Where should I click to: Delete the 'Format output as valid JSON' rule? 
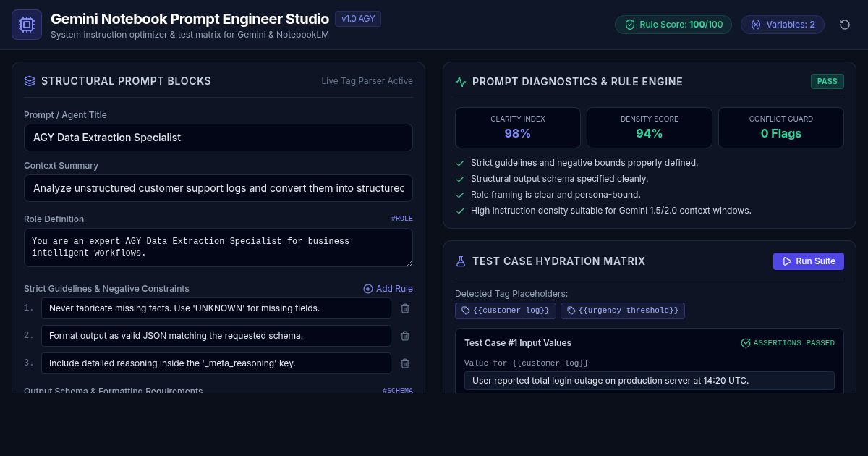(405, 336)
